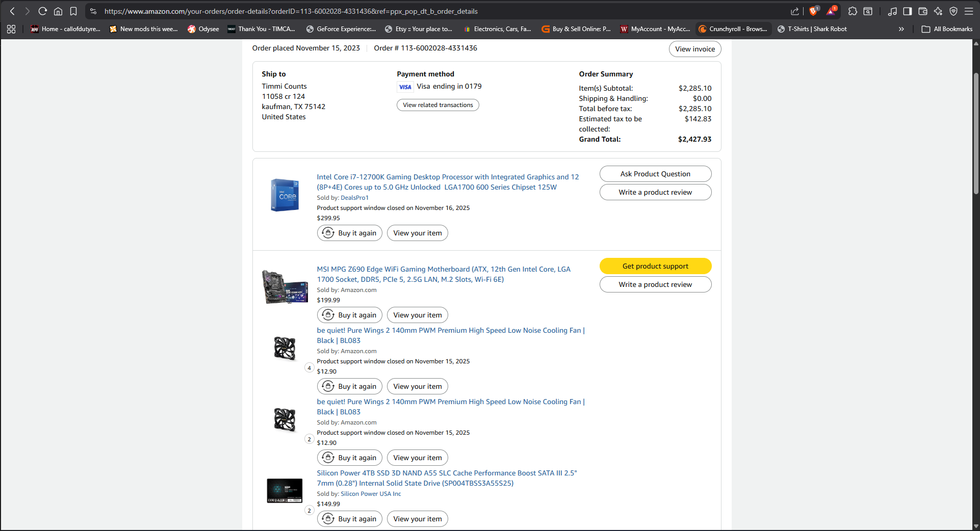Open the Brave main hamburger menu
This screenshot has width=980, height=531.
click(969, 11)
